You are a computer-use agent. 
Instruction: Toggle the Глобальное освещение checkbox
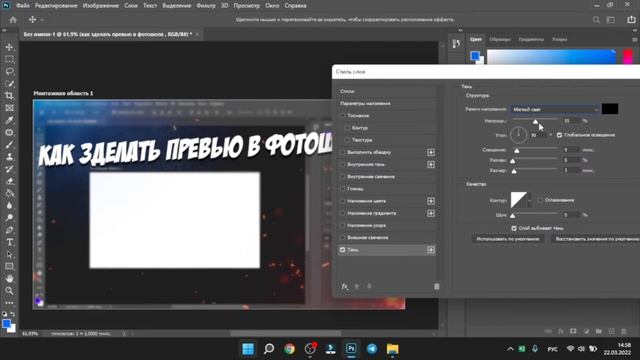(x=560, y=135)
